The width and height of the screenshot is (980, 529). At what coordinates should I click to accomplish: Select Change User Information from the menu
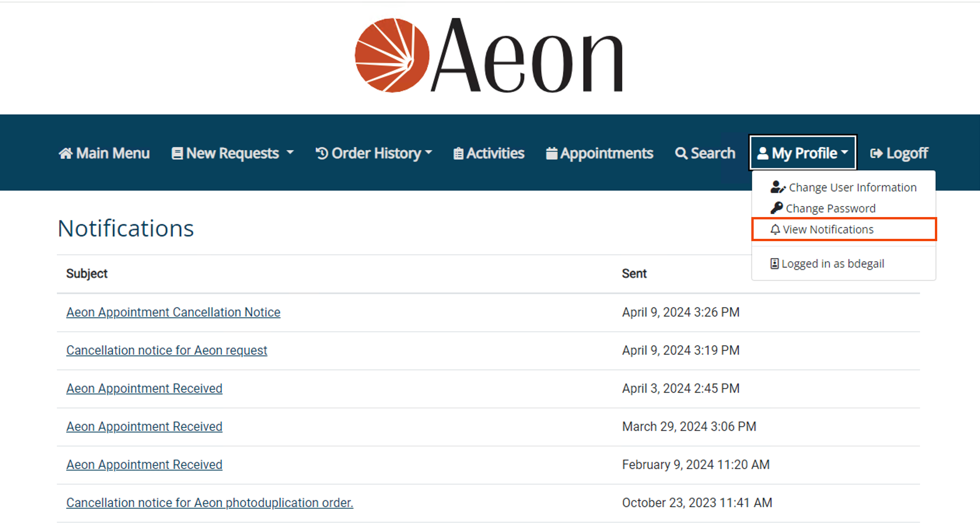[x=845, y=187]
